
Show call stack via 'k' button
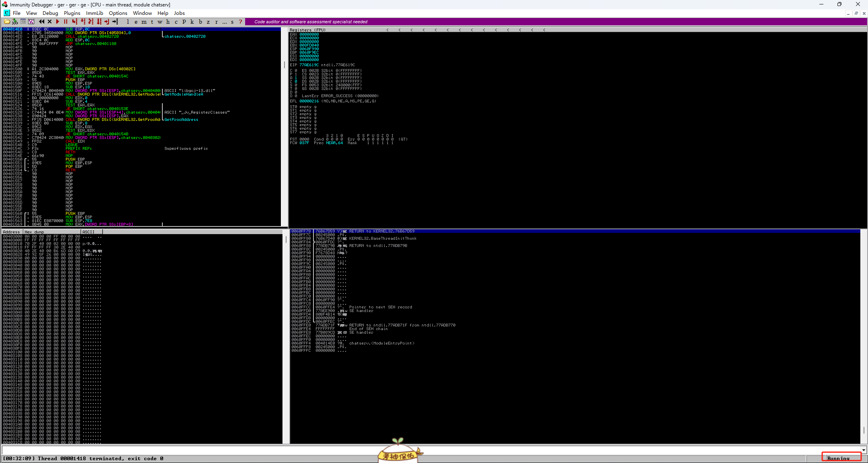point(192,22)
